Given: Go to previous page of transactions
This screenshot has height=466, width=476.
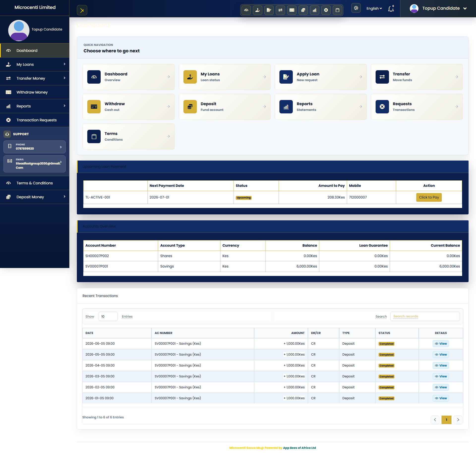Looking at the screenshot, I should (435, 420).
